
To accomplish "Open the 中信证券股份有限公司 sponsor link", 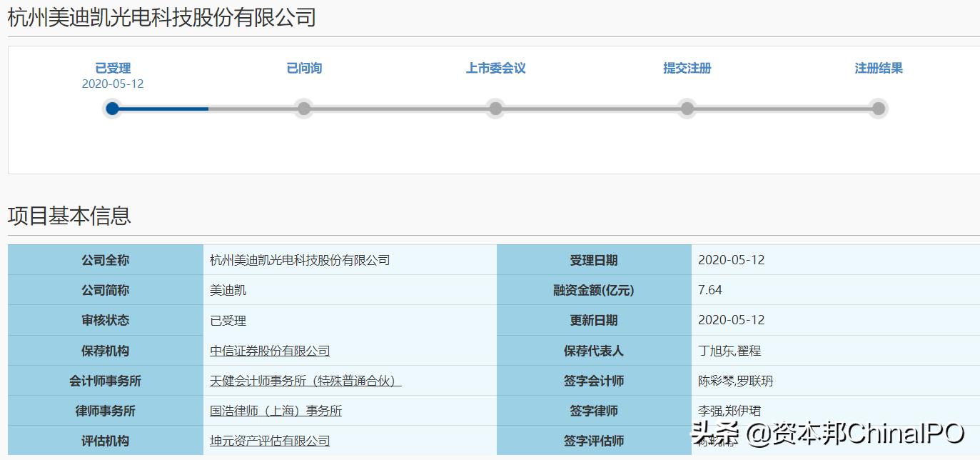I will 270,351.
